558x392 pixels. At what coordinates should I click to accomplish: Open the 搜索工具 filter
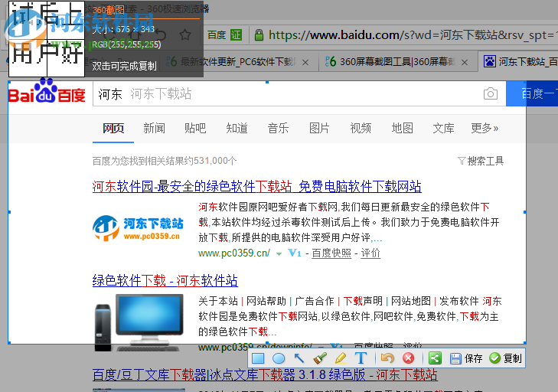481,162
